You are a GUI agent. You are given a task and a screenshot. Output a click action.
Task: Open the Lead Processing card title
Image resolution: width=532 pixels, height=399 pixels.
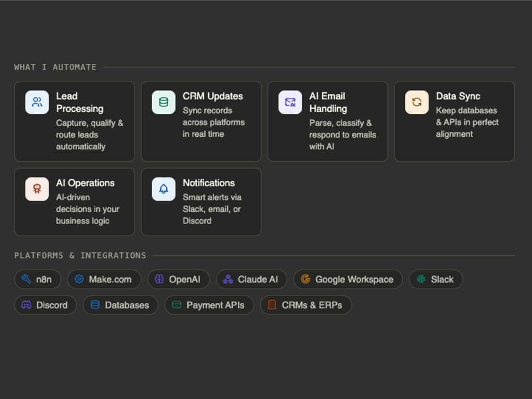tap(80, 103)
